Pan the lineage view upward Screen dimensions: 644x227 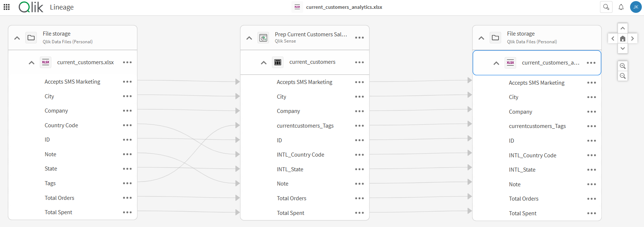click(x=622, y=28)
